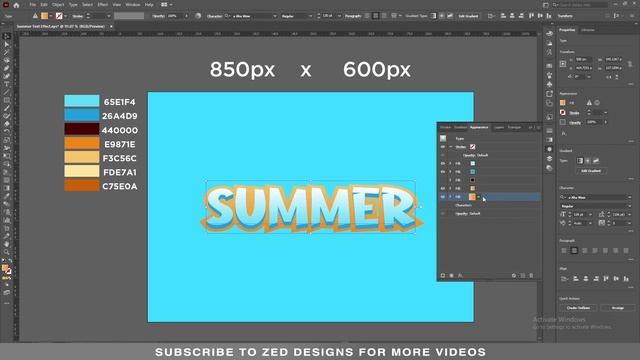Click Edit Gradient in the control bar
This screenshot has height=360, width=640.
pos(468,16)
